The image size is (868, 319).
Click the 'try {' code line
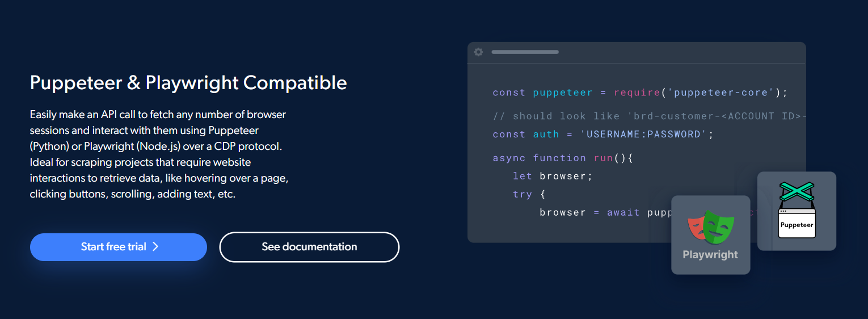click(529, 195)
